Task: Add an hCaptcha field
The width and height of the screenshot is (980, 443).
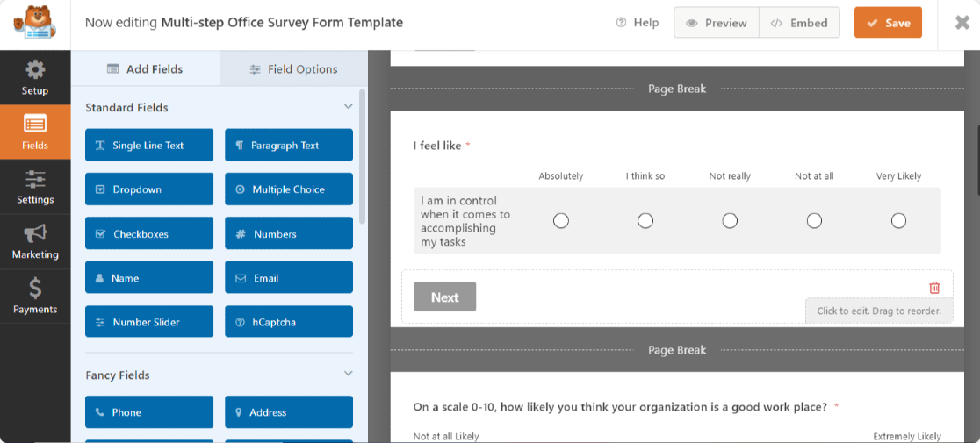Action: 289,323
